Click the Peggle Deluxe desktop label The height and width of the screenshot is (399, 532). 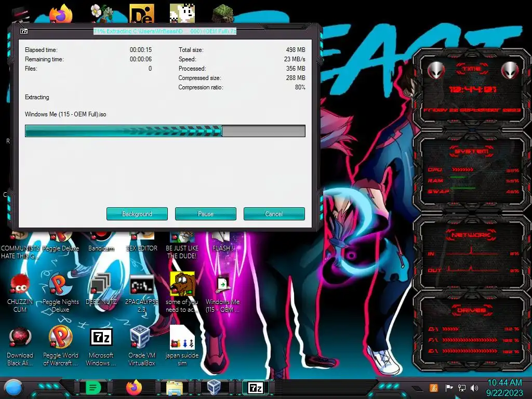click(x=60, y=248)
